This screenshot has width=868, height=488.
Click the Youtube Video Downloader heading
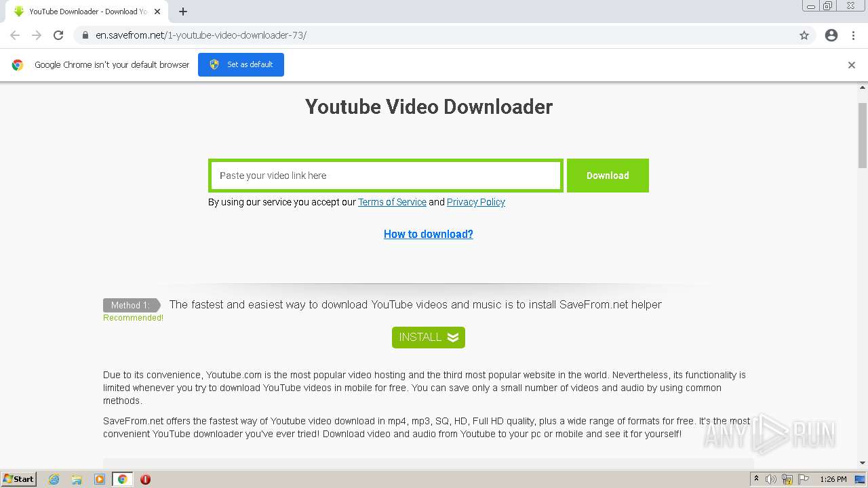pos(429,106)
